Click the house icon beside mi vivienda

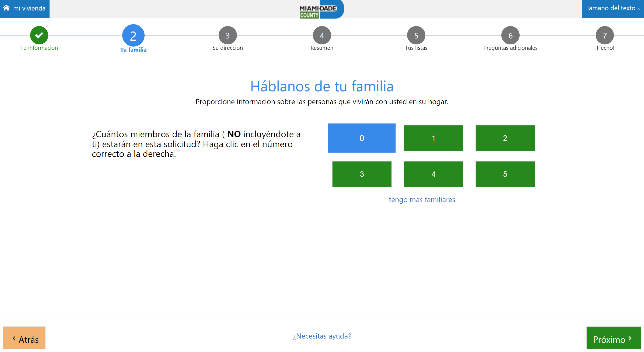6,8
